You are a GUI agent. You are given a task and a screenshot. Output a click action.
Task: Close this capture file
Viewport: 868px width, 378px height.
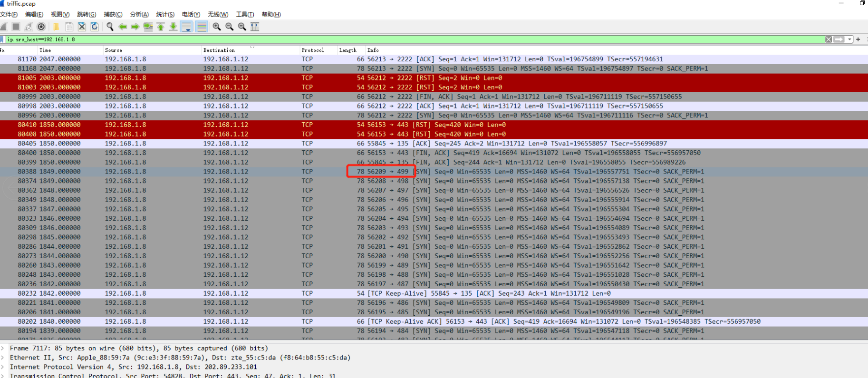[x=82, y=27]
